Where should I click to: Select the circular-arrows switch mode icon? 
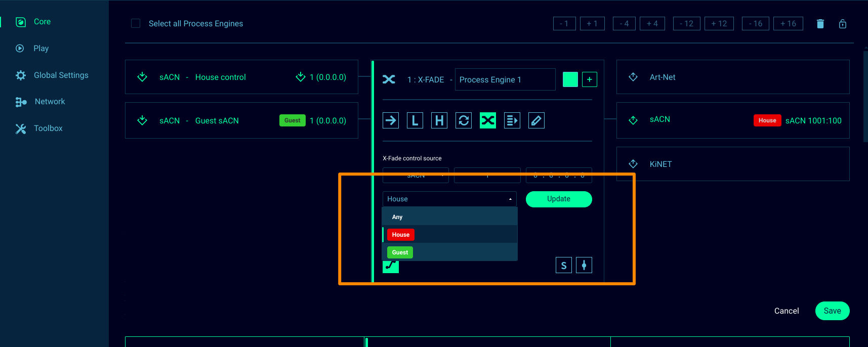(464, 120)
